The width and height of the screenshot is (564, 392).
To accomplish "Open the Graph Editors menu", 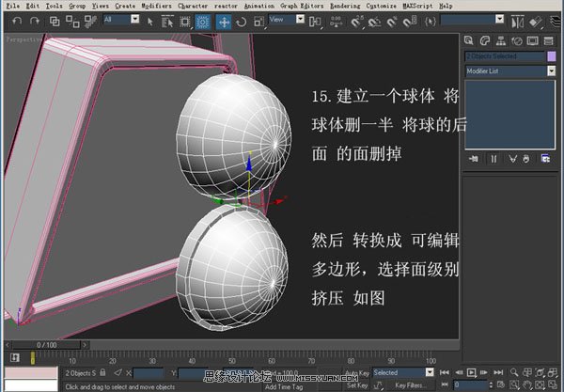I will [x=302, y=6].
